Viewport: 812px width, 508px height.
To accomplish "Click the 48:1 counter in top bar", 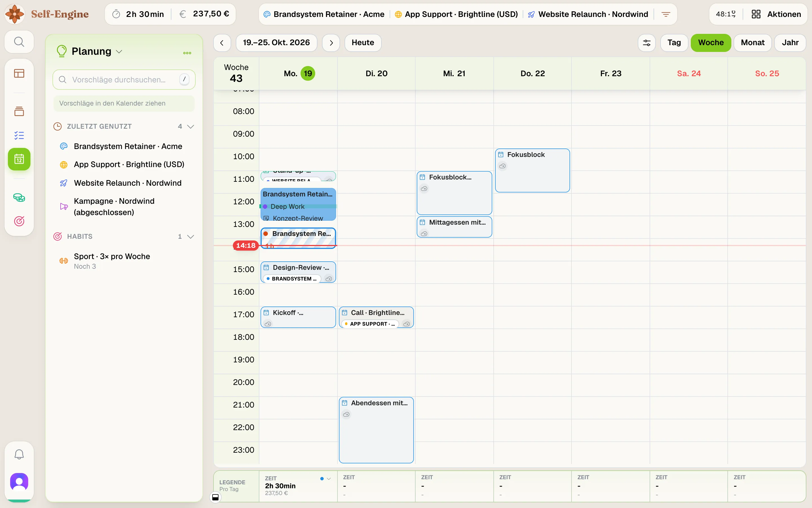I will (x=726, y=14).
